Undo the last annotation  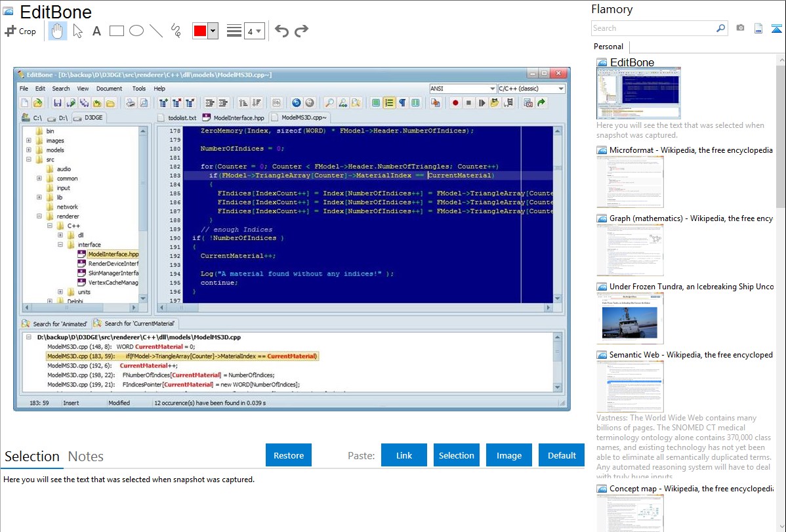(x=281, y=31)
